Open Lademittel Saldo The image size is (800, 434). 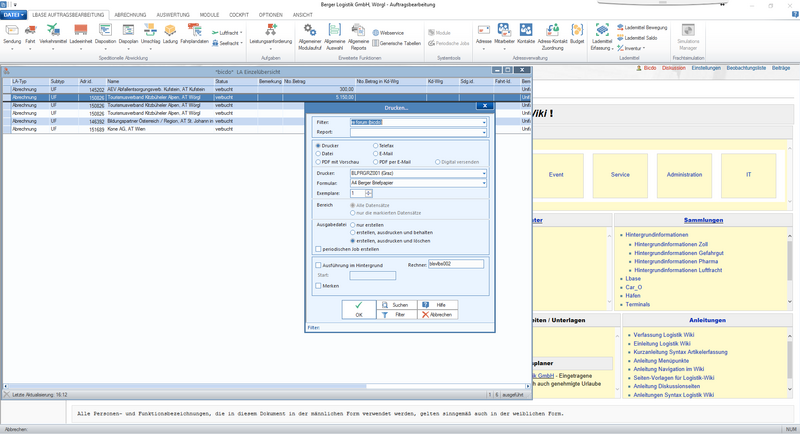point(637,38)
